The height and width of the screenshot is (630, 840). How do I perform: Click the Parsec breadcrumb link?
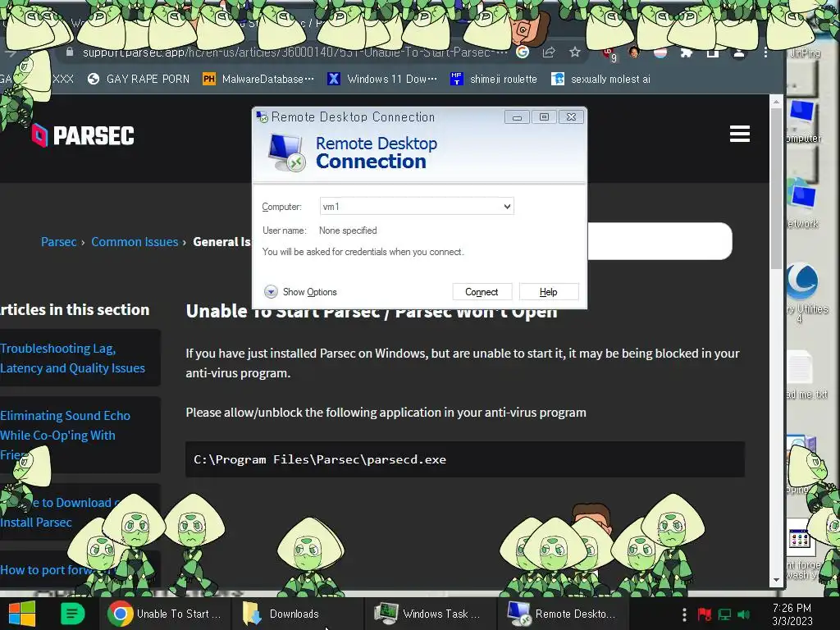[59, 242]
